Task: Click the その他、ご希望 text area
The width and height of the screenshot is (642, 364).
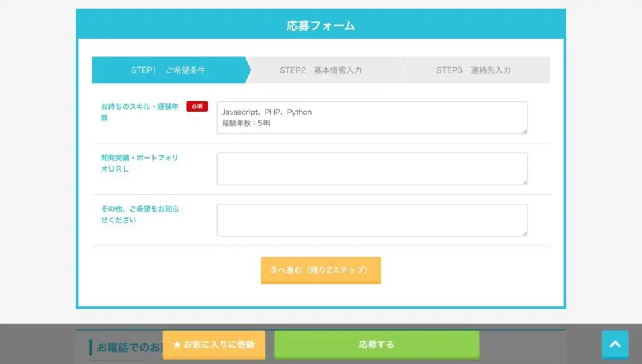Action: click(372, 220)
